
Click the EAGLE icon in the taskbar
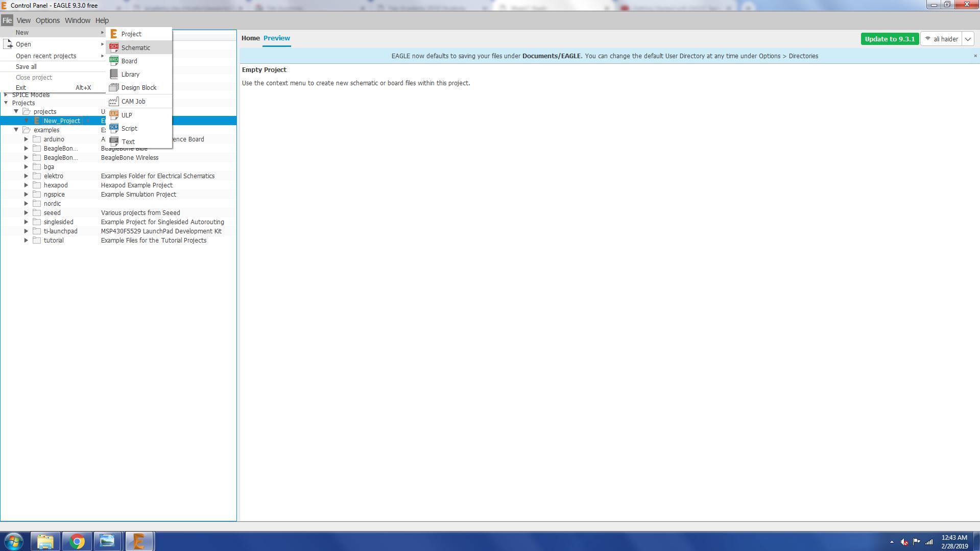point(138,541)
